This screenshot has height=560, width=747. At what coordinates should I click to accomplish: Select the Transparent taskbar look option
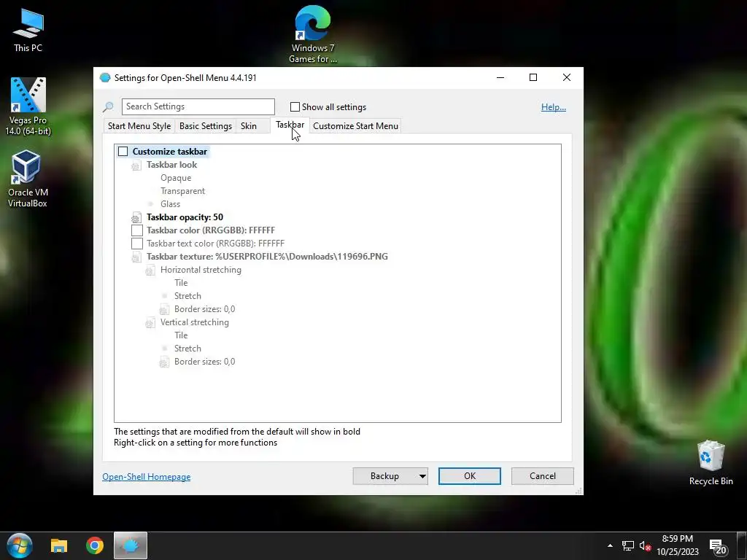point(182,191)
